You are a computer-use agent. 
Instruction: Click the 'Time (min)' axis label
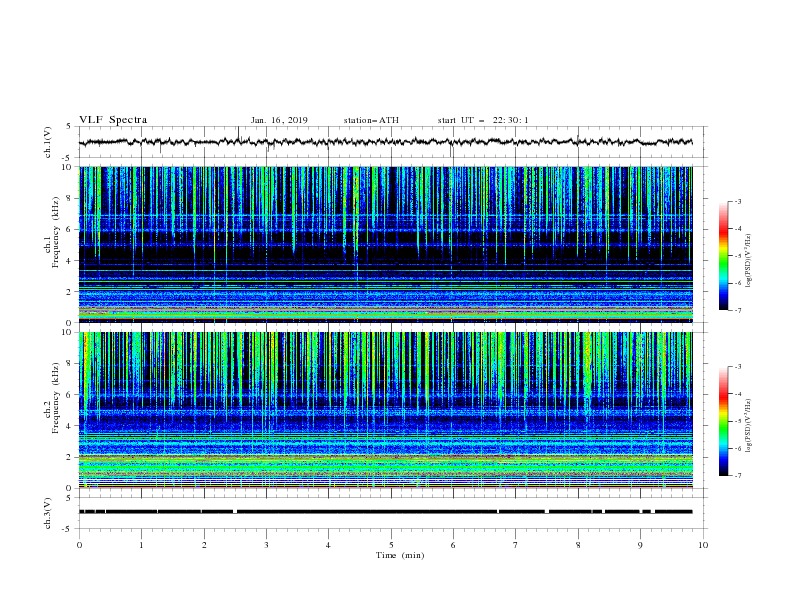[400, 555]
